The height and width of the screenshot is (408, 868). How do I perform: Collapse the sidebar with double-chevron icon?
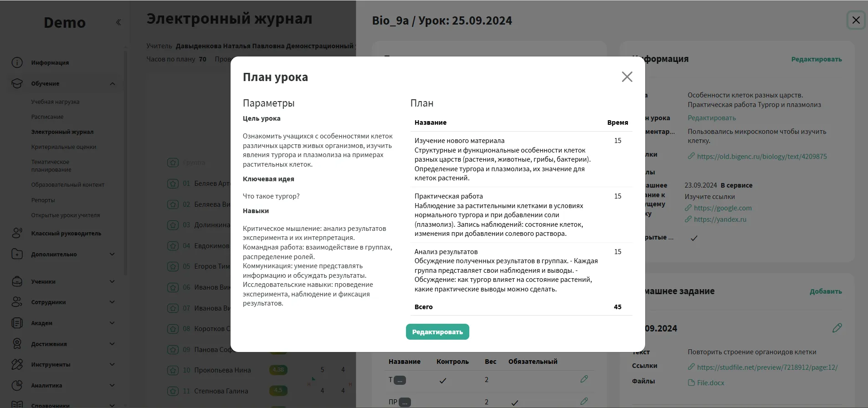[118, 22]
